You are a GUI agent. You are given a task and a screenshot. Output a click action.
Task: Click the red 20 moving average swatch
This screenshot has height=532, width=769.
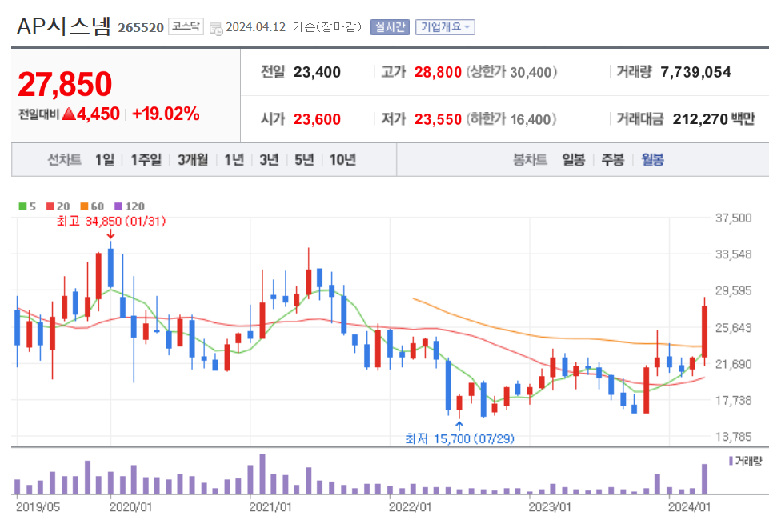(x=50, y=206)
